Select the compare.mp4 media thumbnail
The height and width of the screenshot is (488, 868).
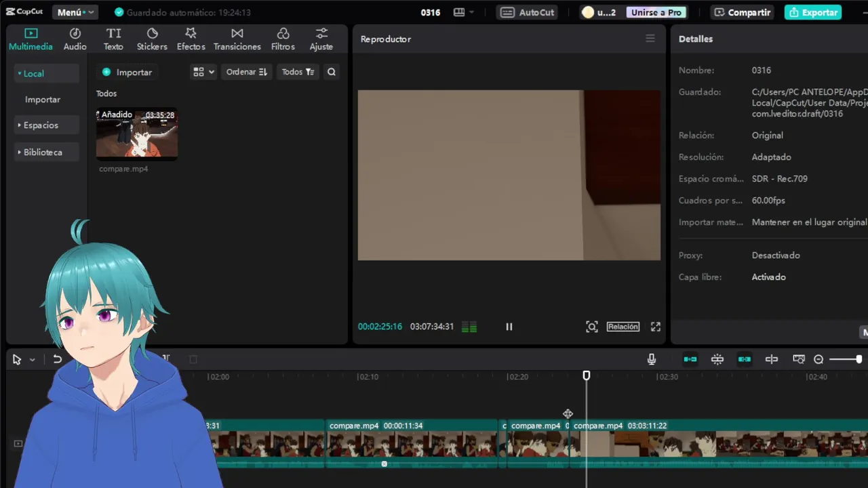(137, 134)
